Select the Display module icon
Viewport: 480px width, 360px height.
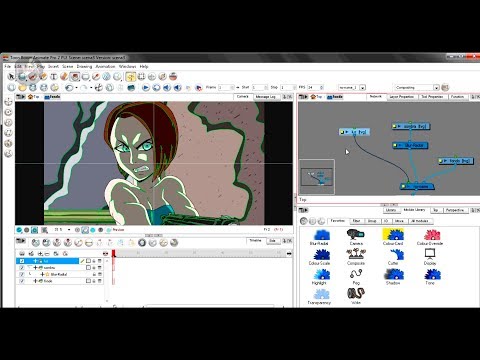click(x=430, y=254)
